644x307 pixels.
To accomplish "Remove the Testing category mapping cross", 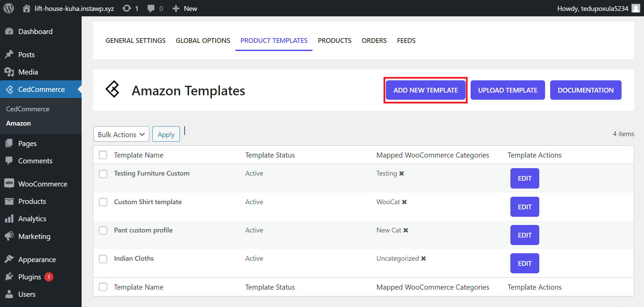I will 402,173.
